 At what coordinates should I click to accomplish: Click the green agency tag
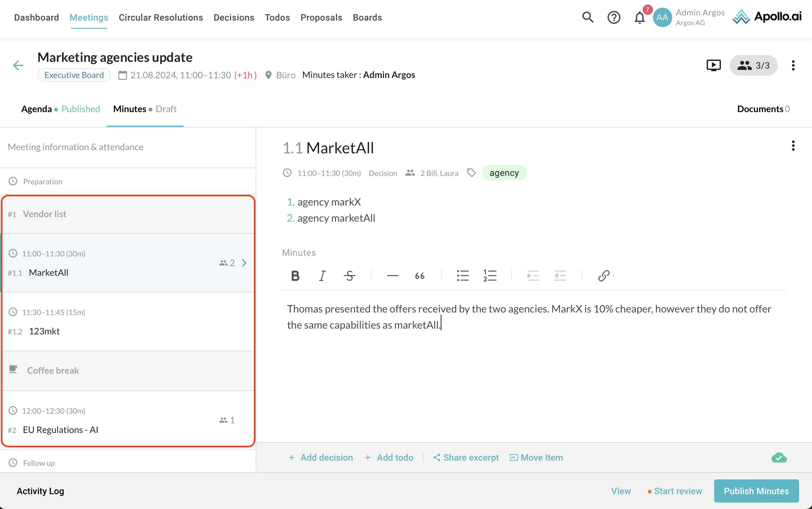pos(504,173)
